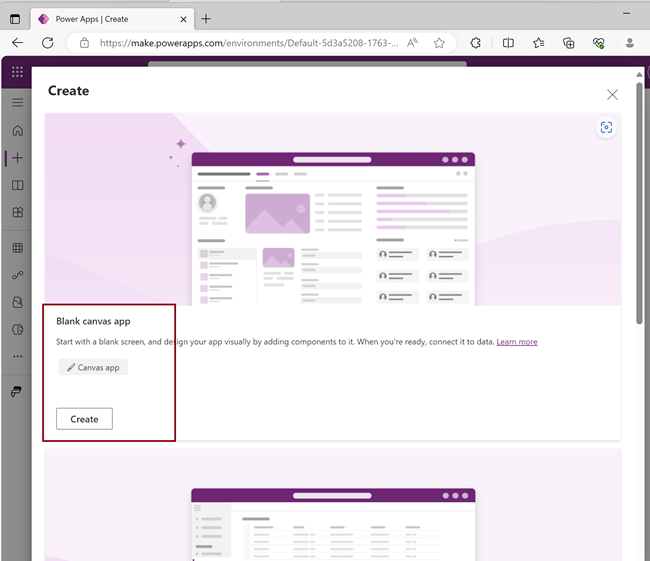This screenshot has width=650, height=561.
Task: Close the Power Apps browser tab
Action: tap(183, 19)
